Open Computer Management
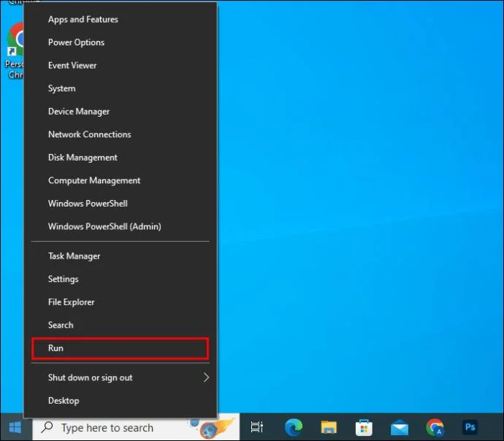The width and height of the screenshot is (504, 441). 121,180
